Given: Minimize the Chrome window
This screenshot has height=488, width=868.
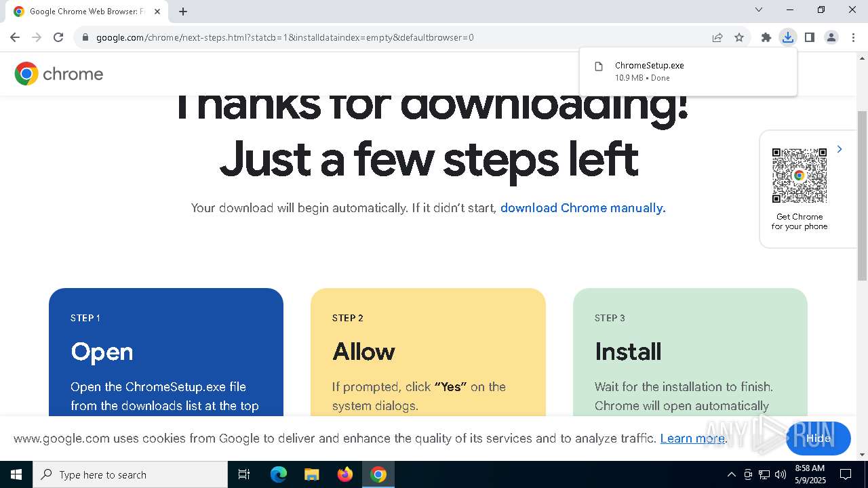Looking at the screenshot, I should (790, 9).
